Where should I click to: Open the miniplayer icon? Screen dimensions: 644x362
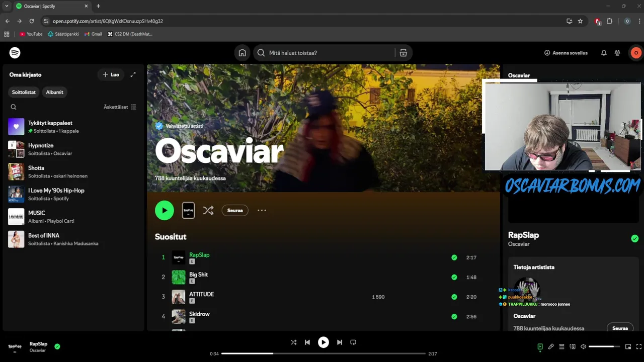pos(628,346)
